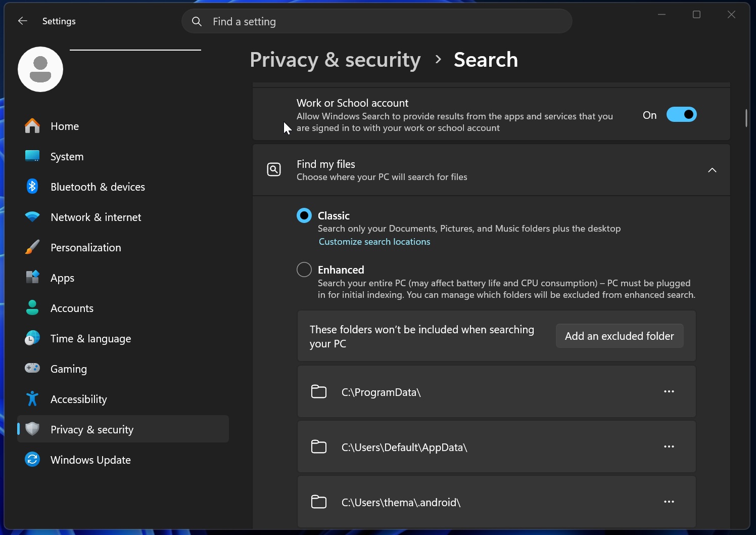The image size is (756, 535).
Task: Maximize the Settings window
Action: [696, 15]
